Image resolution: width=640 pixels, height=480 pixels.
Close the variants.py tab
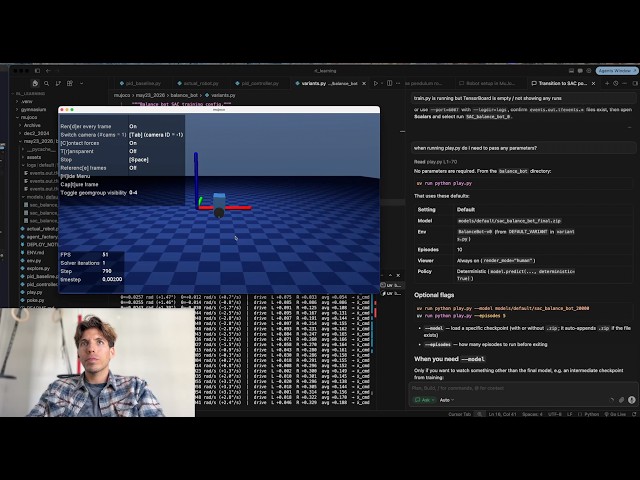pyautogui.click(x=364, y=83)
